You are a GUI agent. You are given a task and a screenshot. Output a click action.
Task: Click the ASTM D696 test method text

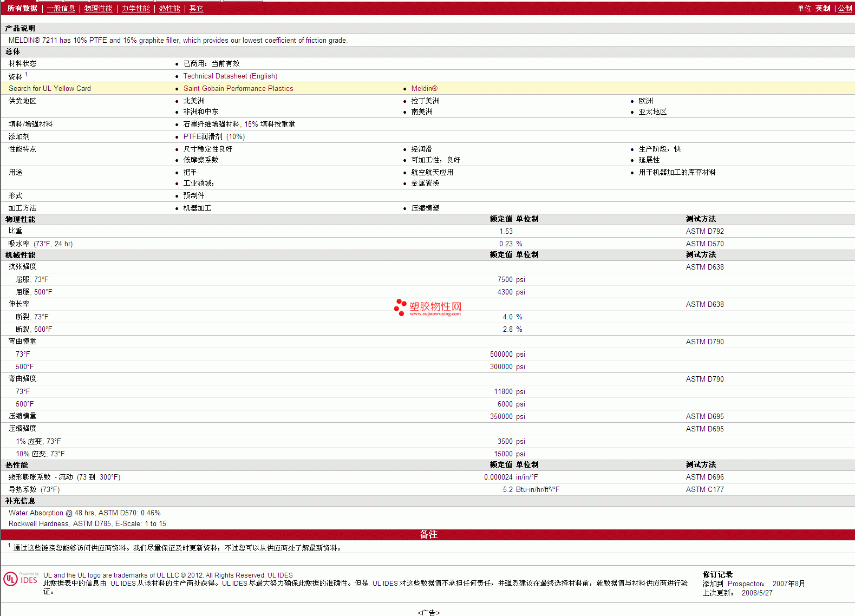704,477
